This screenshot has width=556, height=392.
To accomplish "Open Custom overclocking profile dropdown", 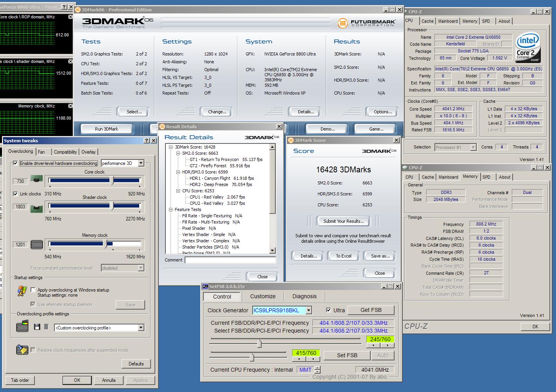I will [x=141, y=328].
